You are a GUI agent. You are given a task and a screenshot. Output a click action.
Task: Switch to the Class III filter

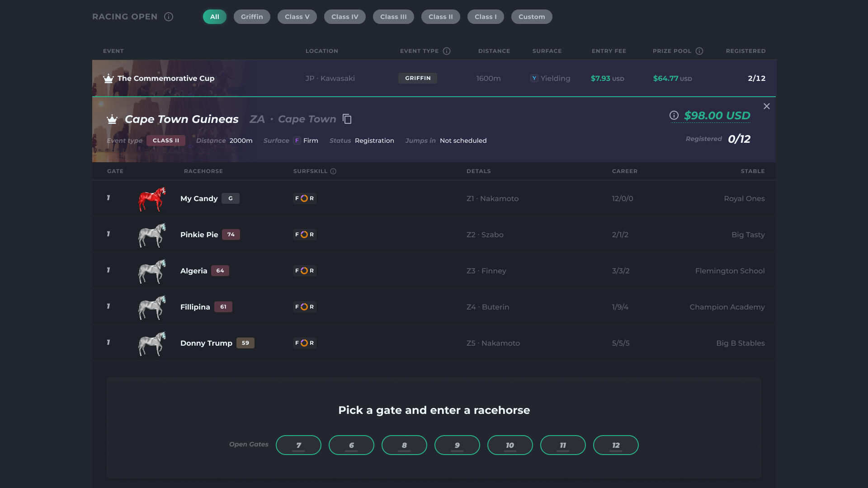(393, 17)
